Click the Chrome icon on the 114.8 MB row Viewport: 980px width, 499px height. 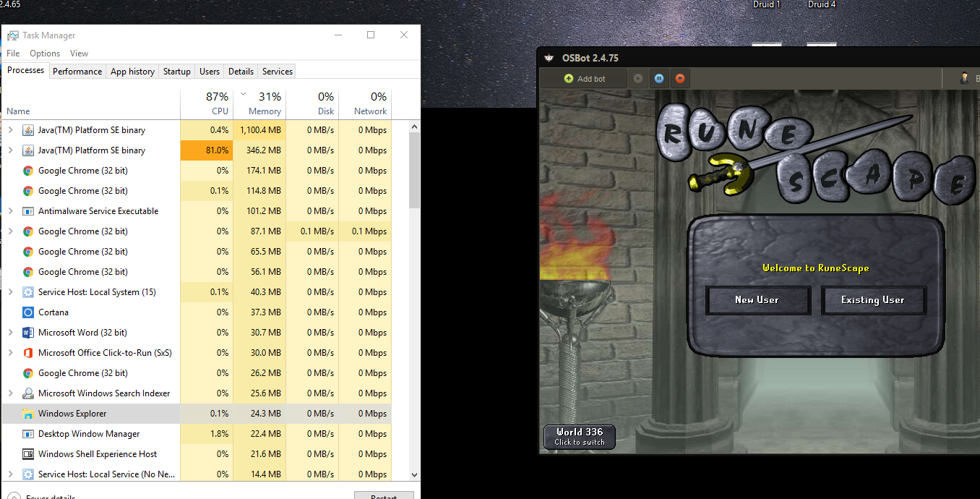tap(28, 191)
